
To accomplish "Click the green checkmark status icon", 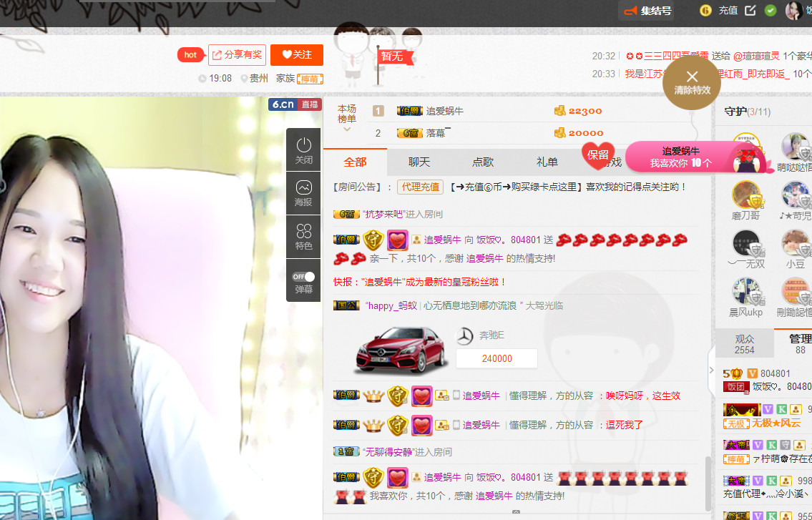I will (771, 11).
